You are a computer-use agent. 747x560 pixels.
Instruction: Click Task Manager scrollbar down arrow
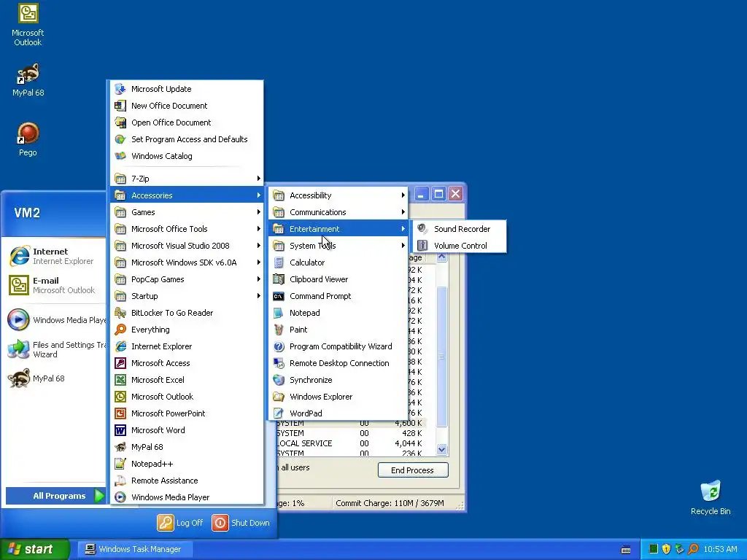click(441, 449)
